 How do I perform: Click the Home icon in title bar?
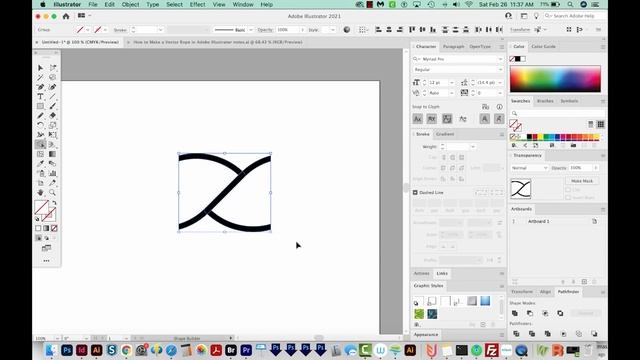[x=66, y=16]
